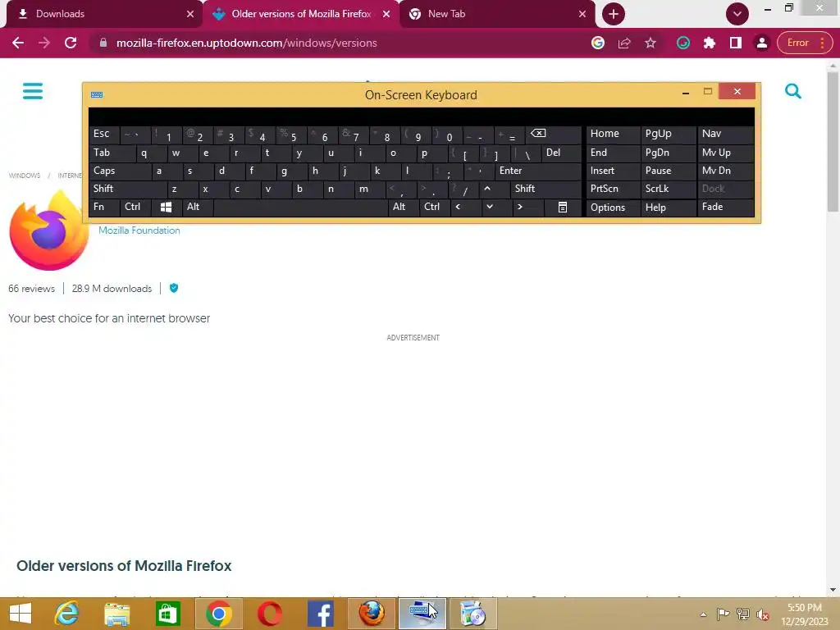
Task: Toggle Caps key on On-Screen Keyboard
Action: (x=120, y=171)
